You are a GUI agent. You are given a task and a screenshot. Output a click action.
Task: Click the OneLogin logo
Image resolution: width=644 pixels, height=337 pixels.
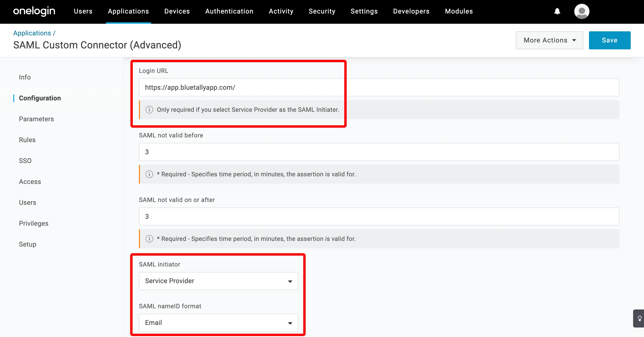click(34, 11)
